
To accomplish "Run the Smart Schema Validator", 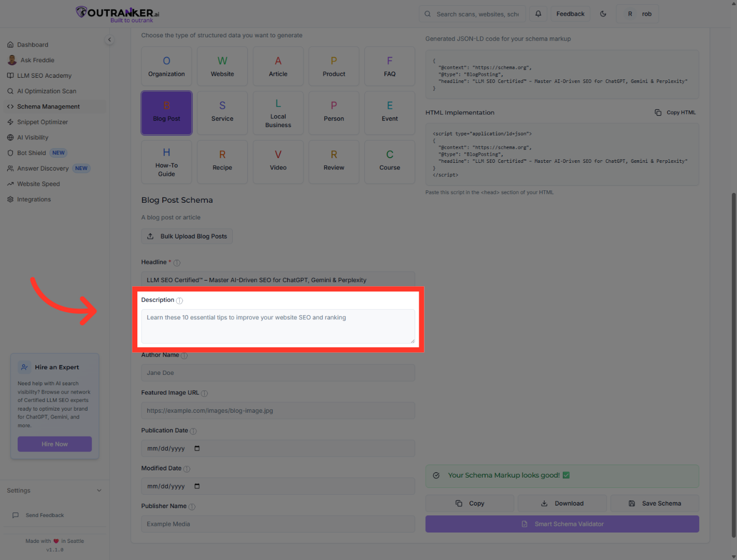I will tap(562, 524).
